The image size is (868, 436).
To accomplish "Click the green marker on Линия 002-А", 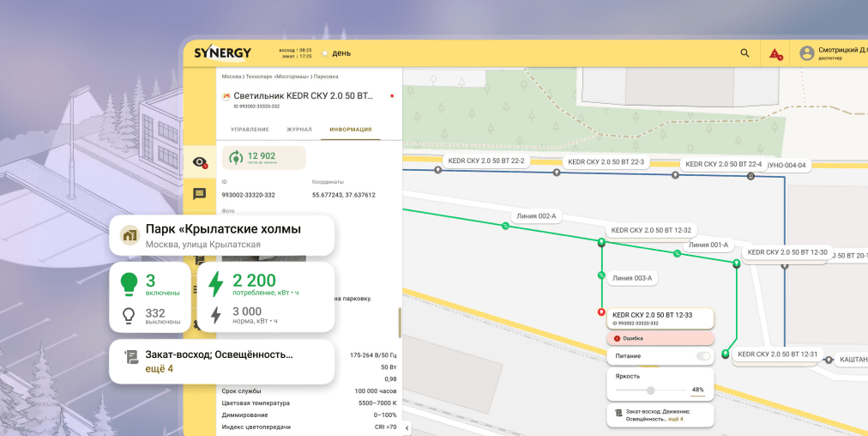I will pos(505,226).
